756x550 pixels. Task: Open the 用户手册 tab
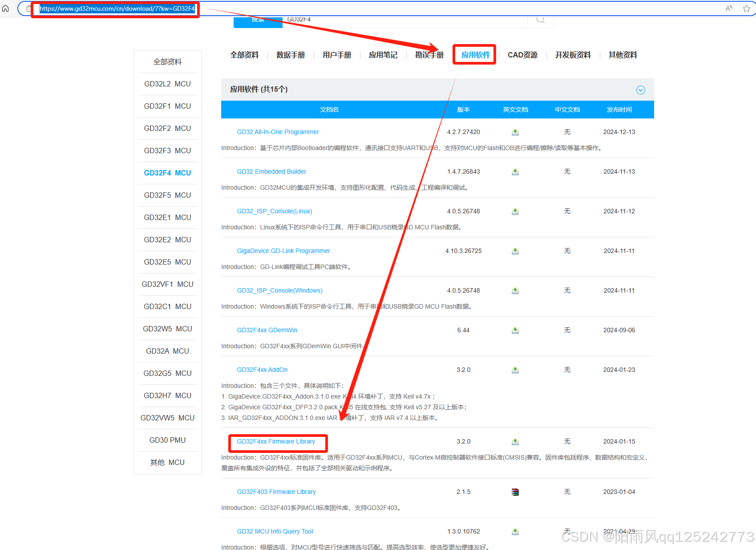tap(337, 55)
